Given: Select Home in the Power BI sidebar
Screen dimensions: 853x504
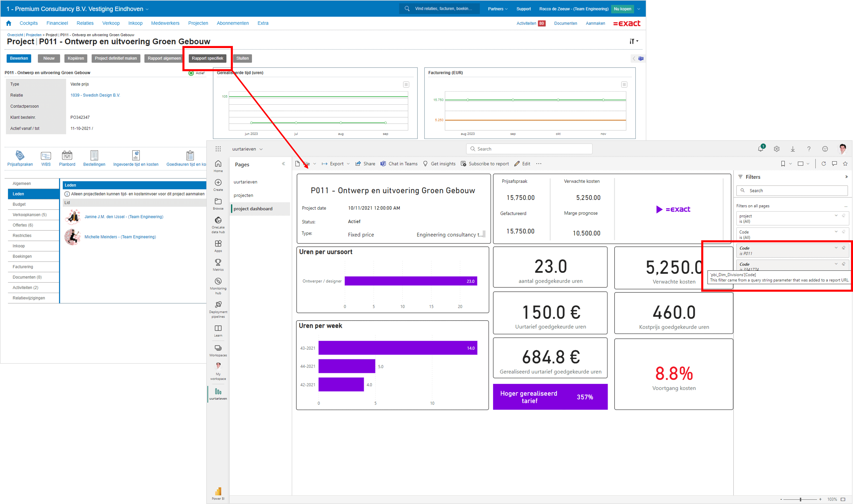Looking at the screenshot, I should pos(218,166).
